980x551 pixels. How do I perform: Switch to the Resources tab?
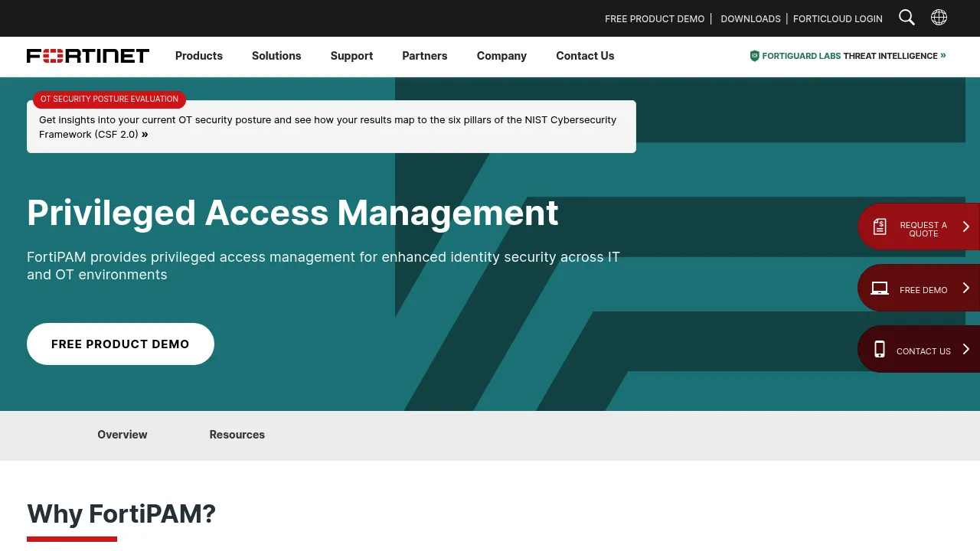coord(237,435)
